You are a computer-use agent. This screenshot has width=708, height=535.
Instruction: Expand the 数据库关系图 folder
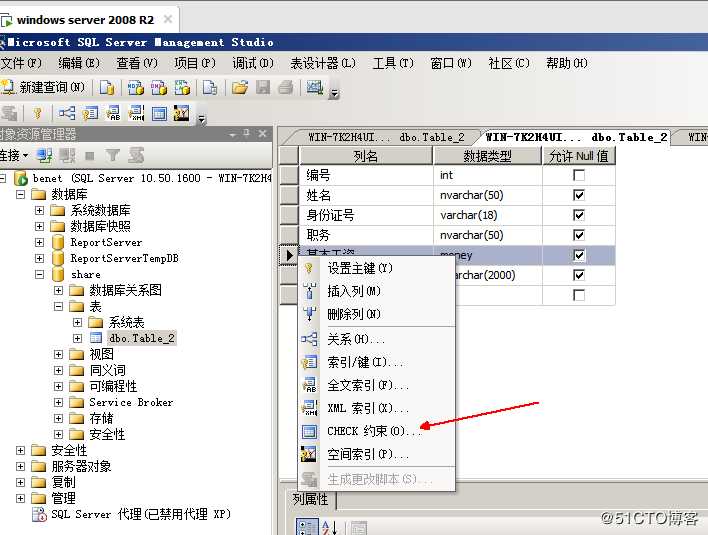point(58,290)
